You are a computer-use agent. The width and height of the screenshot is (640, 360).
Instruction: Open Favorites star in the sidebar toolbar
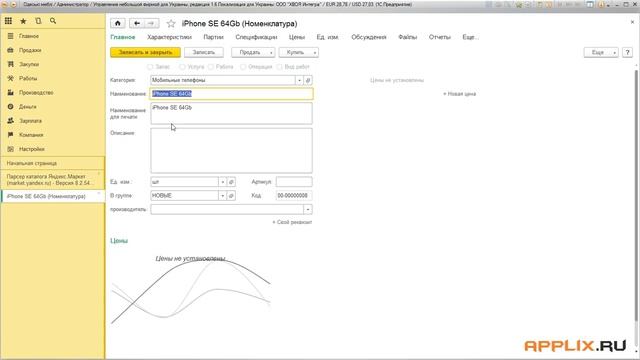point(23,21)
